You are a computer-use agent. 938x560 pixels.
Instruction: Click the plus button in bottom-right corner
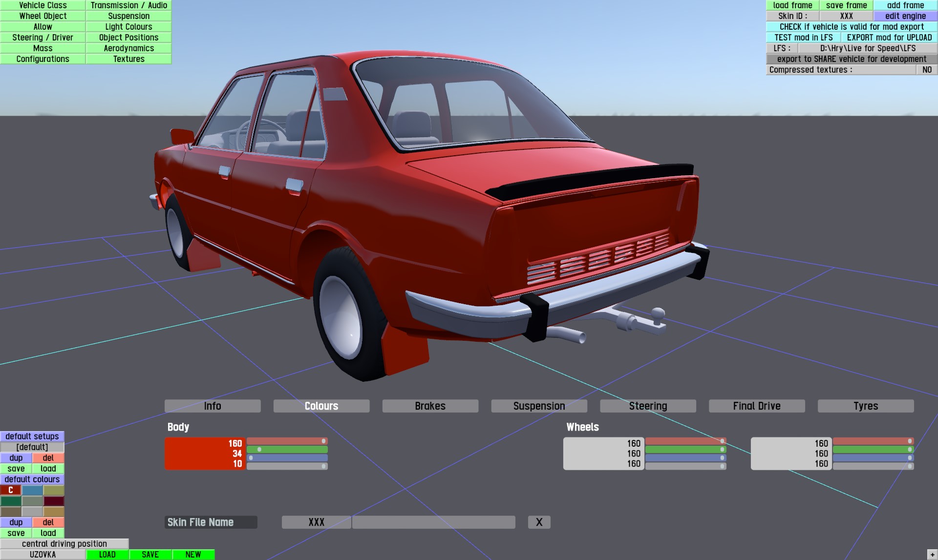coord(932,555)
